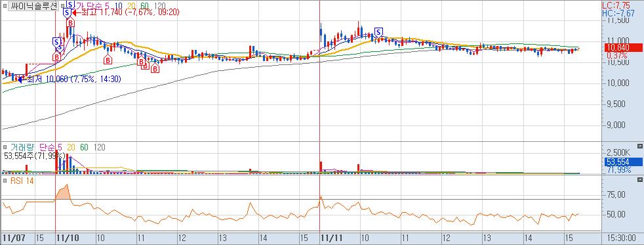Click the 71,99% value on volume axis
Image resolution: width=644 pixels, height=245 pixels.
(x=618, y=169)
